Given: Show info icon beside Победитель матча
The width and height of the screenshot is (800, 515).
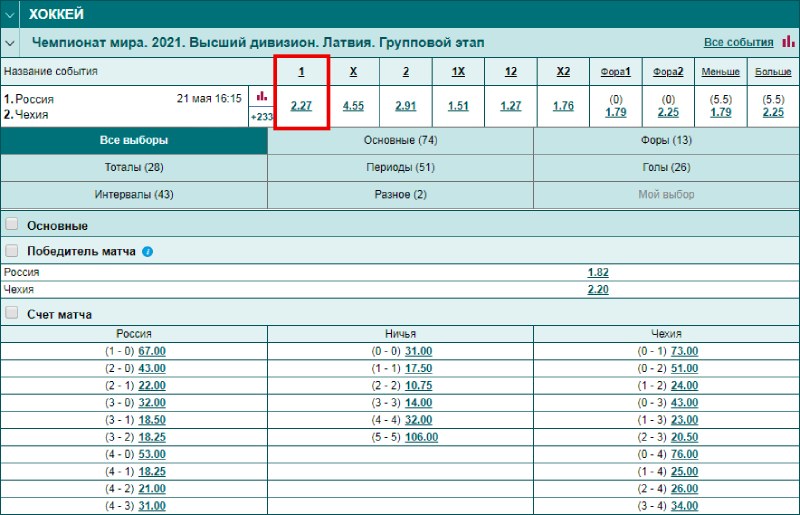Looking at the screenshot, I should tap(147, 252).
